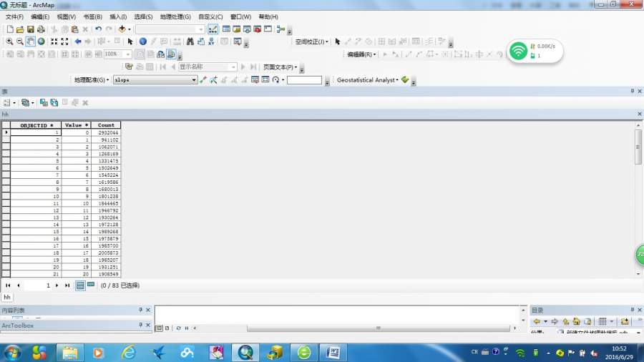The image size is (644, 362).
Task: Open the ModelBuilder window icon
Action: (x=281, y=29)
